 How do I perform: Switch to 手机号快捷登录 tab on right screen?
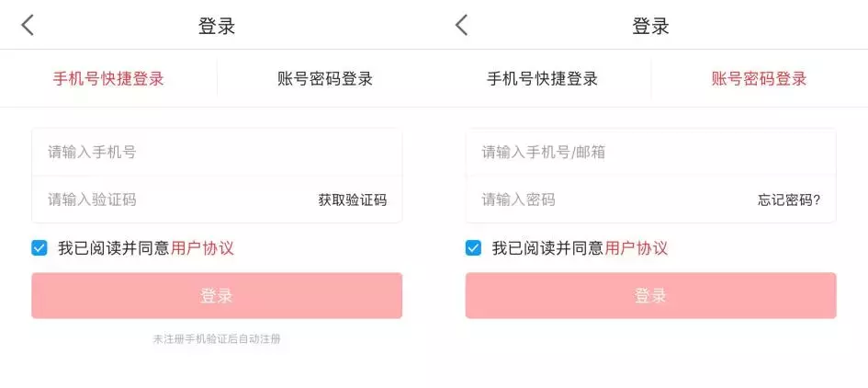(542, 78)
